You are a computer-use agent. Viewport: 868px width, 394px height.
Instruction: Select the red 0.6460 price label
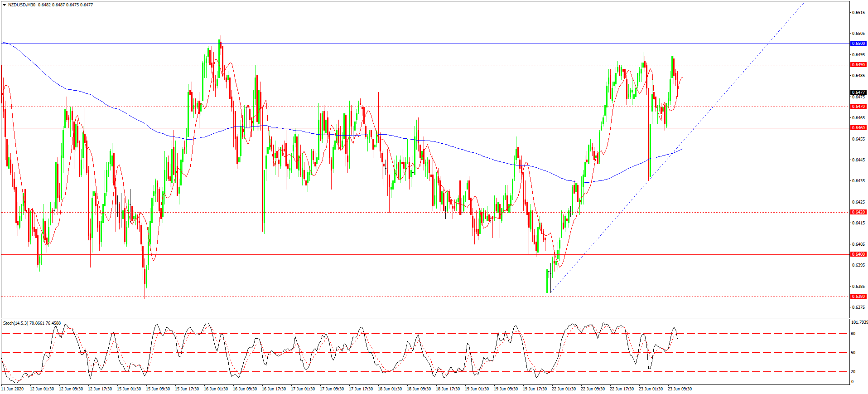[x=858, y=128]
